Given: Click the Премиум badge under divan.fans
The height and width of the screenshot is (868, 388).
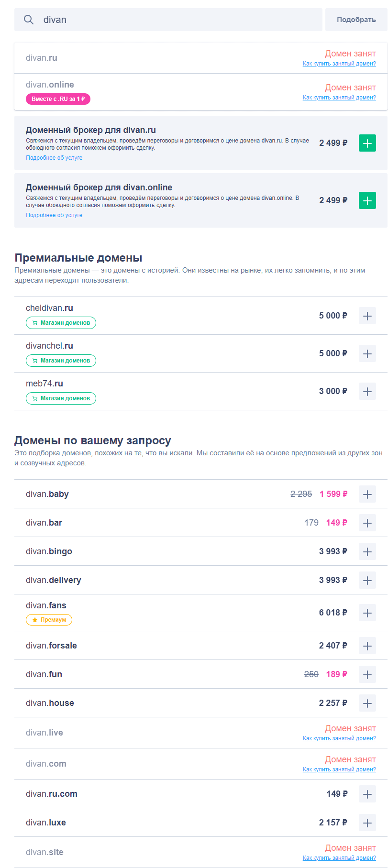Looking at the screenshot, I should tap(49, 620).
